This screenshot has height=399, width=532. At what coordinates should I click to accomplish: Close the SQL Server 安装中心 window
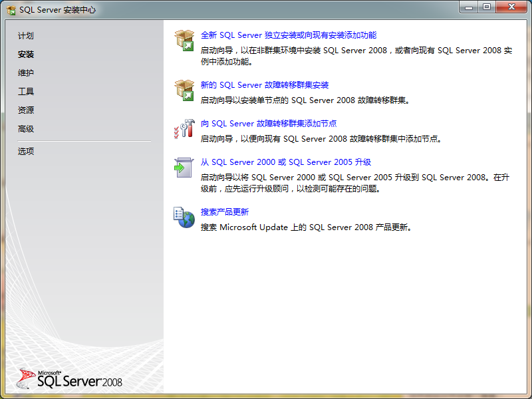point(511,7)
